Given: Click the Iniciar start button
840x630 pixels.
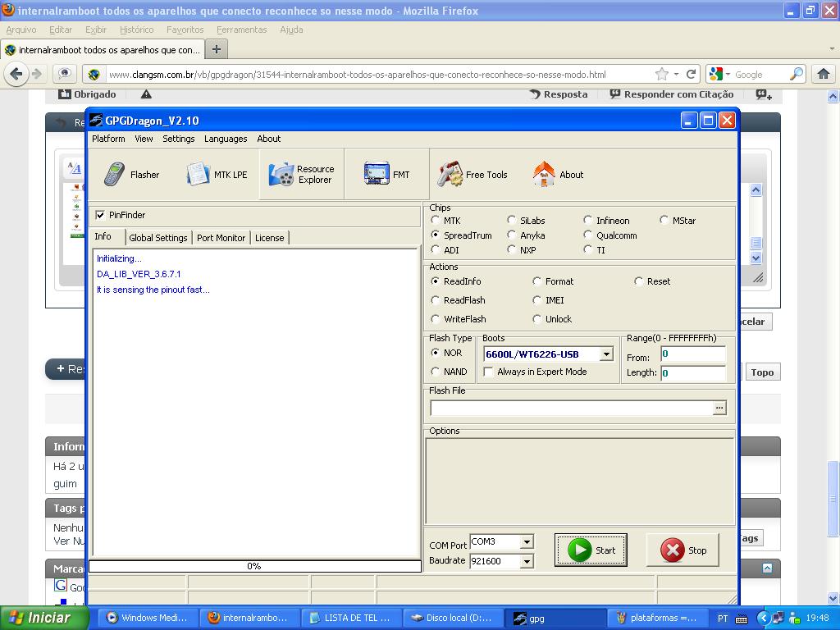Looking at the screenshot, I should [43, 618].
